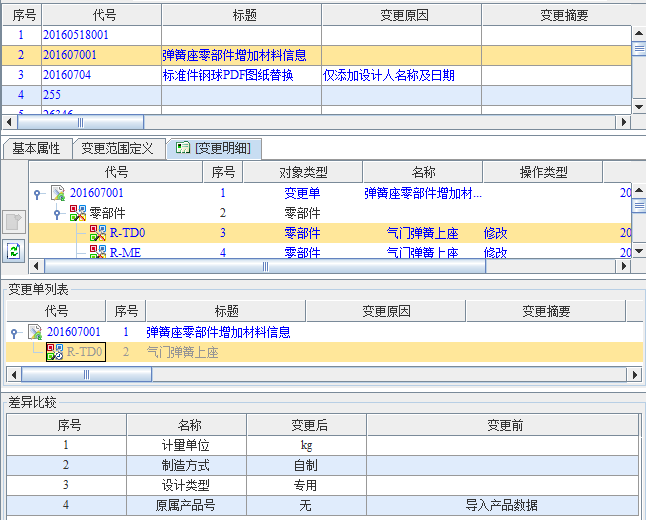The height and width of the screenshot is (520, 646).
Task: Click 修改 operation in R-TD0 row
Action: coord(495,233)
